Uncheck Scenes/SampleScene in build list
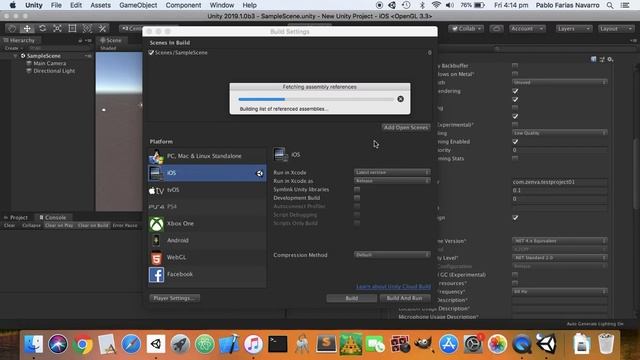Screen dimensions: 640x360 click(151, 53)
